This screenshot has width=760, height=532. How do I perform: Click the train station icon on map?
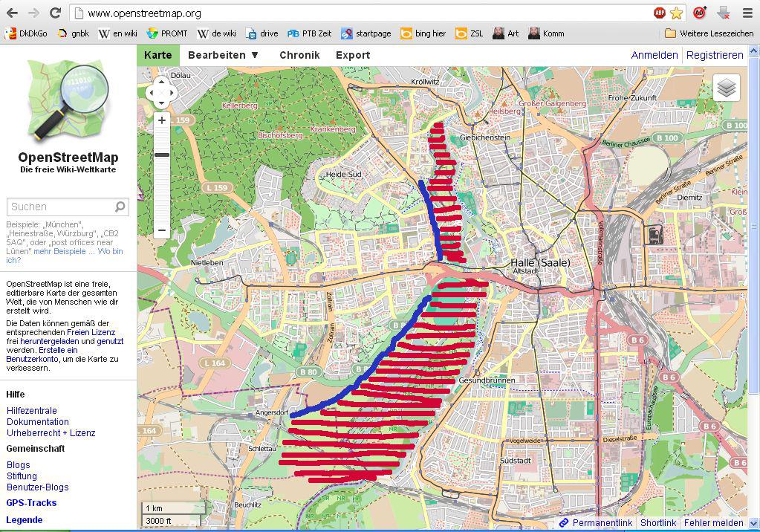653,234
